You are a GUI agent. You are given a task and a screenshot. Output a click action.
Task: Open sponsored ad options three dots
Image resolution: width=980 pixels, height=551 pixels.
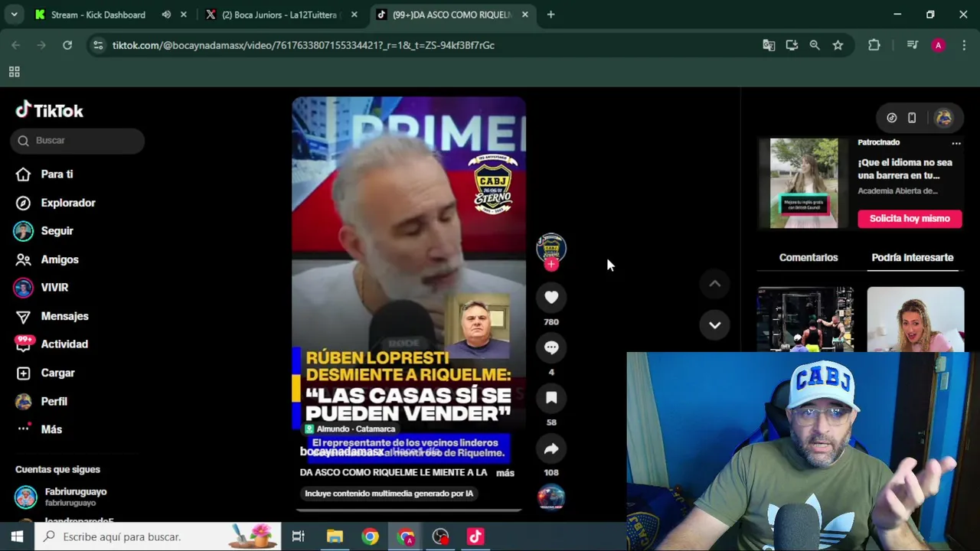point(956,143)
